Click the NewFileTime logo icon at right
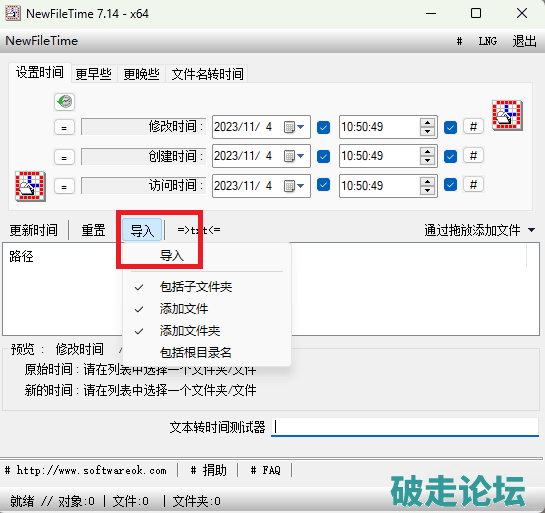The width and height of the screenshot is (545, 513). point(507,115)
